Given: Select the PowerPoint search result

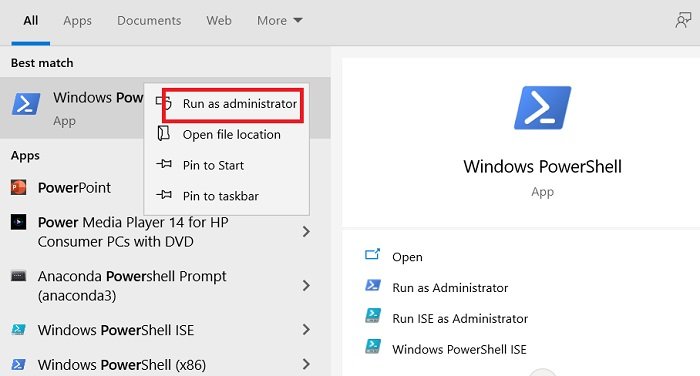Looking at the screenshot, I should 74,188.
